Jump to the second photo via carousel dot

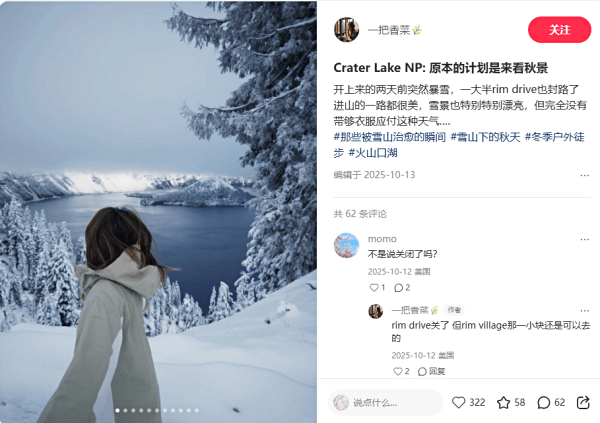click(x=125, y=410)
